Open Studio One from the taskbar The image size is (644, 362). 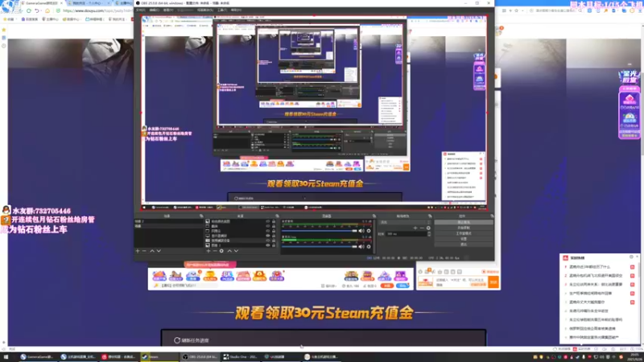point(240,356)
